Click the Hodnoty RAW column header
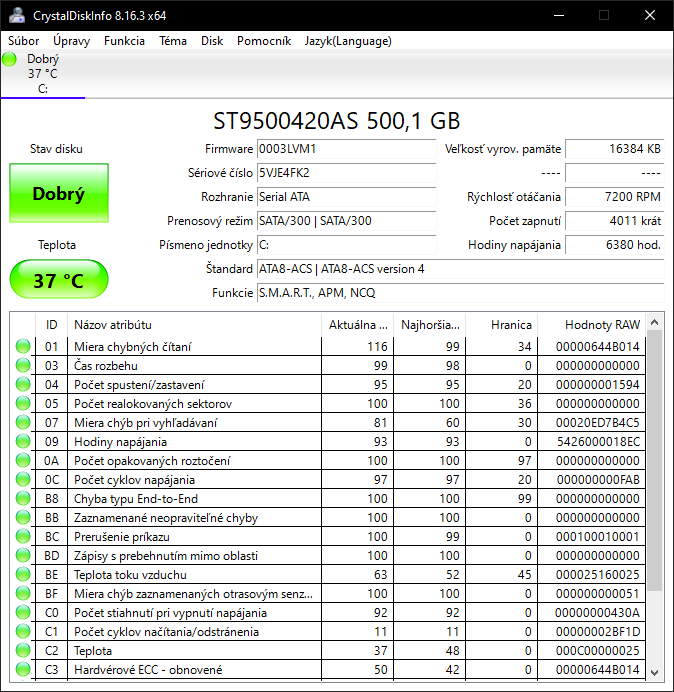674x692 pixels. coord(591,325)
